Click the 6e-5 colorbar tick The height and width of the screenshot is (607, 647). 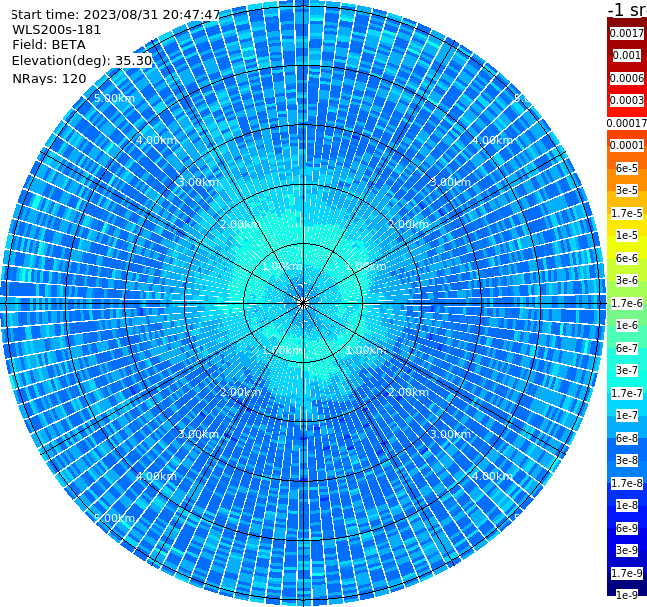click(x=627, y=168)
